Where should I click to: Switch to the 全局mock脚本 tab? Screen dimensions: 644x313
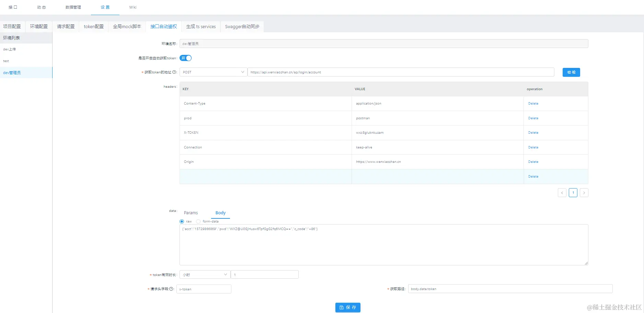(x=127, y=26)
